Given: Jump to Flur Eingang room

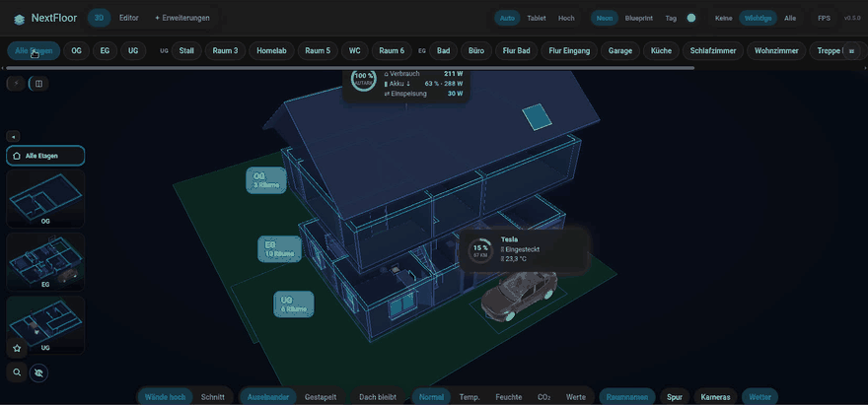Looking at the screenshot, I should click(569, 51).
